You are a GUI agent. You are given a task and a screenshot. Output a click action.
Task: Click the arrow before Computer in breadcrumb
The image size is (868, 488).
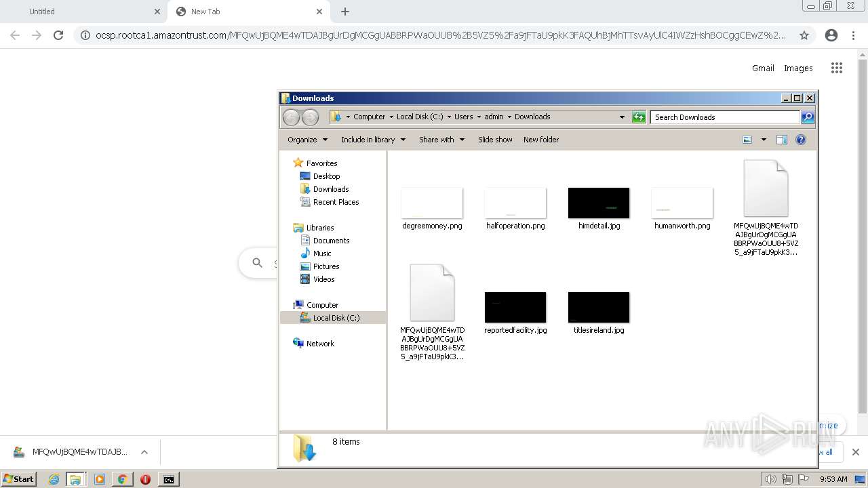point(348,117)
